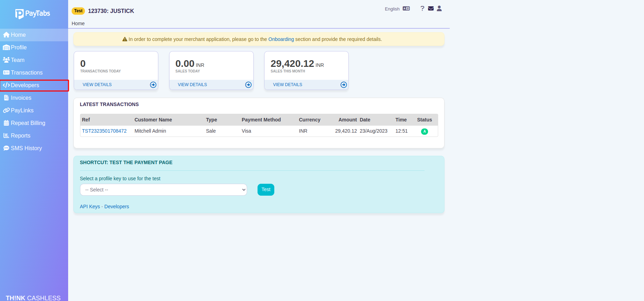The width and height of the screenshot is (644, 301).
Task: Open Home in the sidebar
Action: [34, 35]
